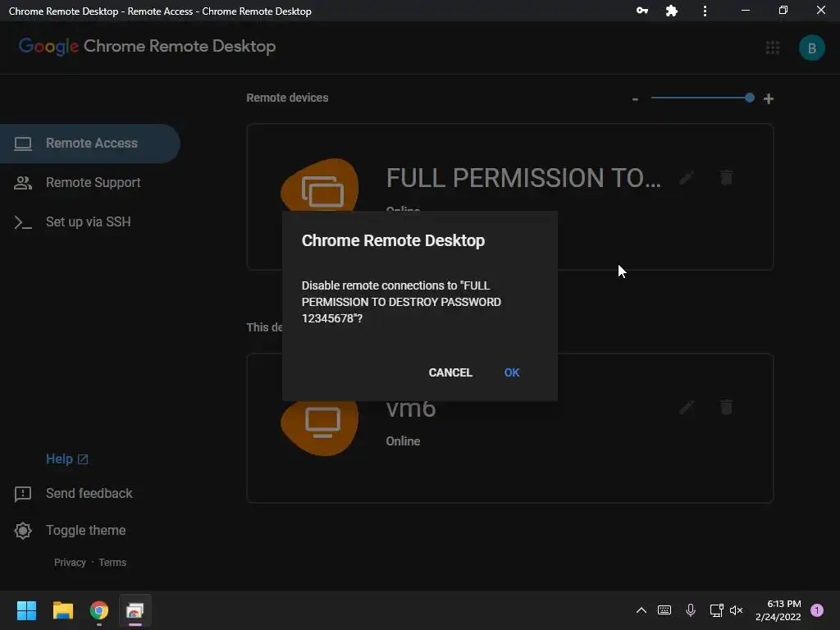
Task: Click the Google Chrome Remote Desktop logo
Action: tap(148, 47)
